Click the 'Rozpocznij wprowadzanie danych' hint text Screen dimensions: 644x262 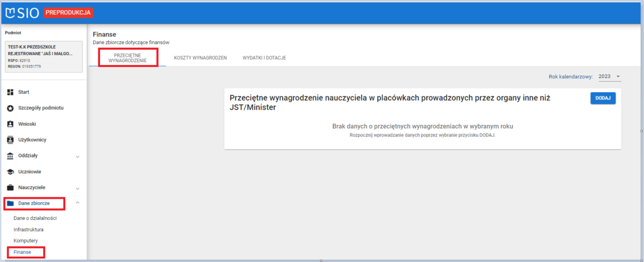pos(423,135)
